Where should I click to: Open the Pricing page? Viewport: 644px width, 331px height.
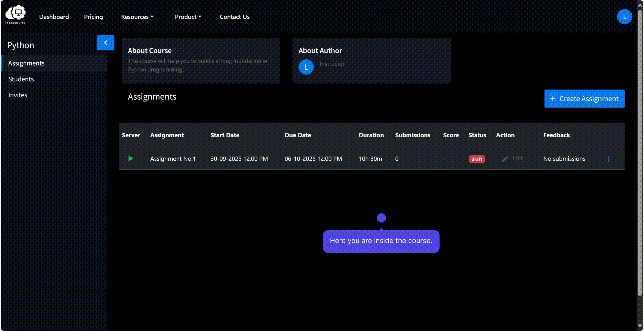click(x=93, y=17)
